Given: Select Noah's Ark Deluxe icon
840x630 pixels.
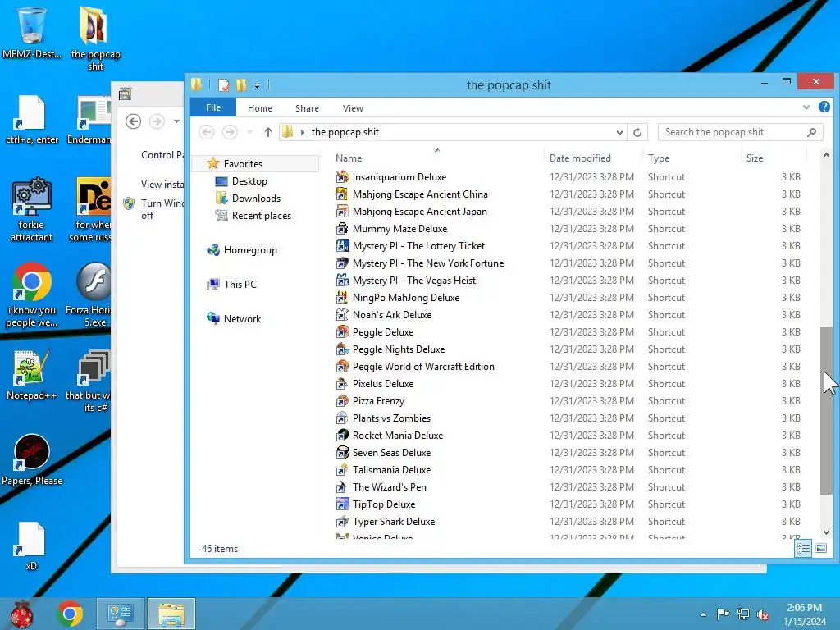Looking at the screenshot, I should (x=342, y=314).
